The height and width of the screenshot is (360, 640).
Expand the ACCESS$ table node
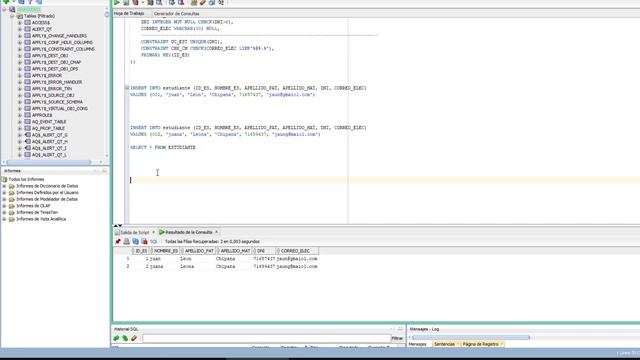click(20, 23)
